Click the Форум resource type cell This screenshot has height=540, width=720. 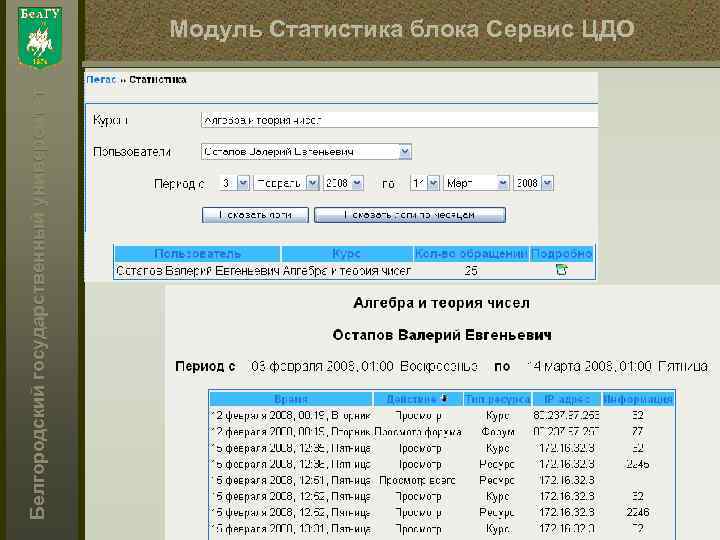498,432
